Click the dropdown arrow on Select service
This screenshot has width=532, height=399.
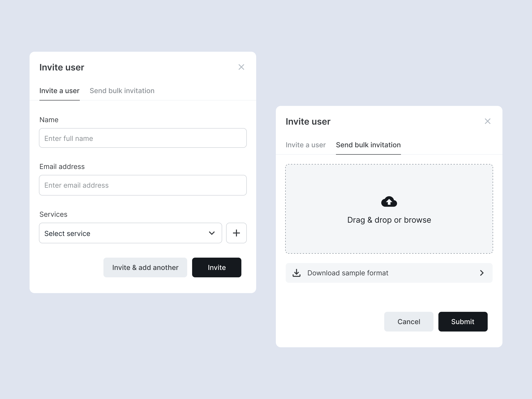pos(212,233)
